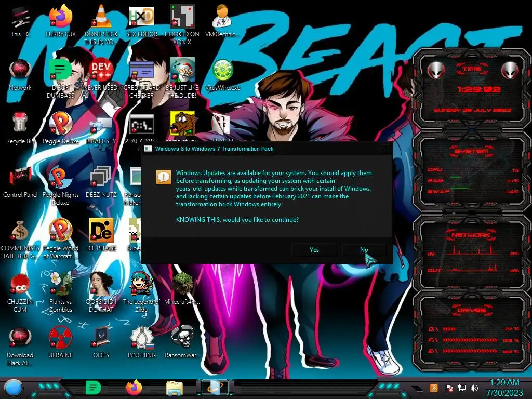Open the RansomWar skull icon
Viewport: 532px width, 399px height.
click(x=182, y=343)
